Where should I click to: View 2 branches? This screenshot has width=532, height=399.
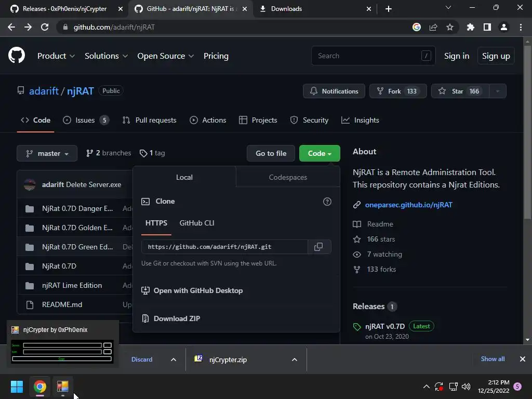(x=109, y=153)
